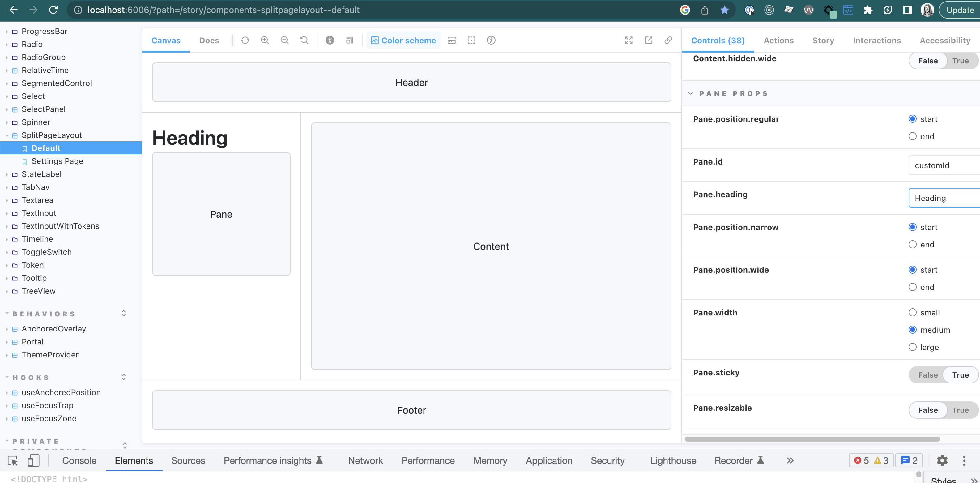Copy canvas link icon

coord(668,40)
